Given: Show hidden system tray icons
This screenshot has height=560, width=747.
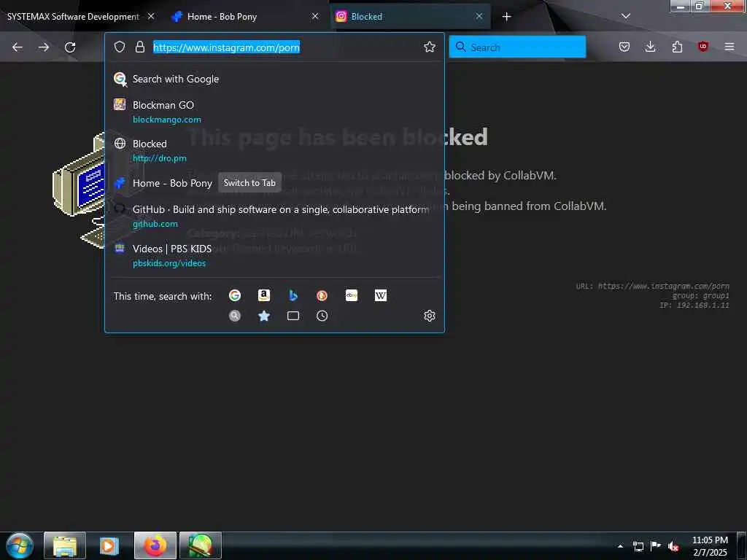Looking at the screenshot, I should 620,546.
